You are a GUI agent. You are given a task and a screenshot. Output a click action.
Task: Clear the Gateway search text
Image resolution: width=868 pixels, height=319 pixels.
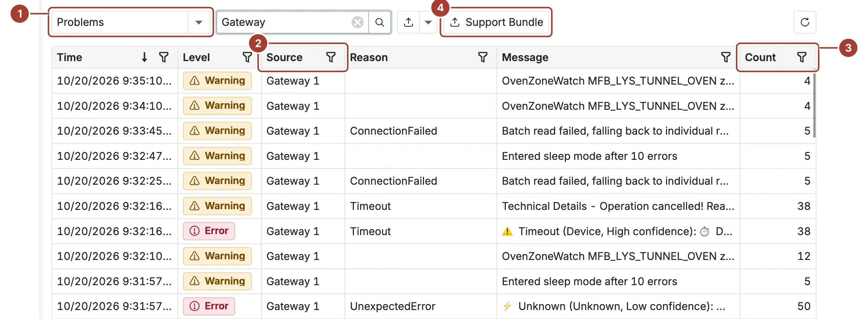(357, 22)
